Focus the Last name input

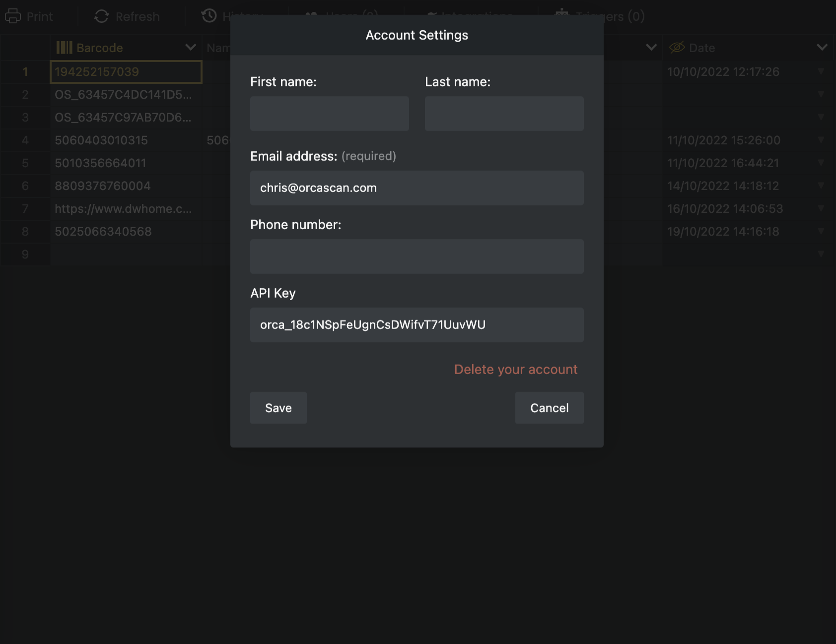tap(504, 114)
